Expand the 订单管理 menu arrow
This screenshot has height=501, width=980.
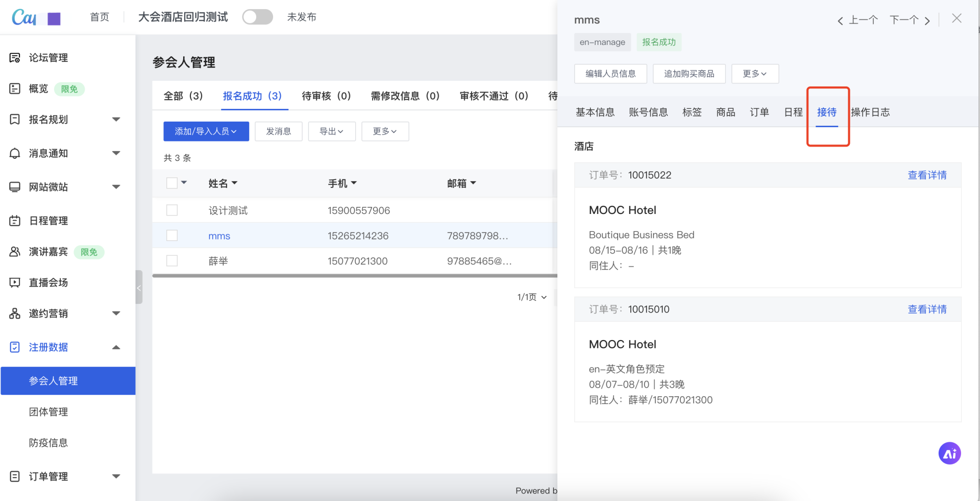116,476
